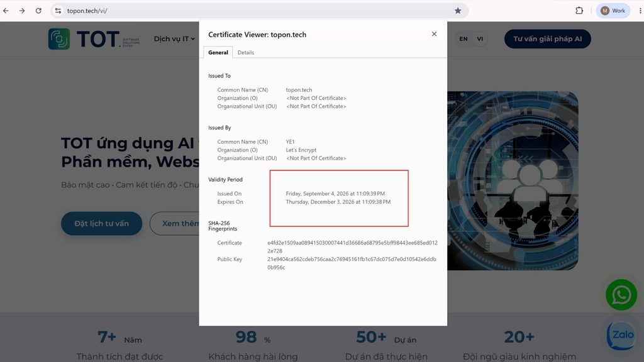Click the issuer common name YE1
644x362 pixels.
(290, 141)
